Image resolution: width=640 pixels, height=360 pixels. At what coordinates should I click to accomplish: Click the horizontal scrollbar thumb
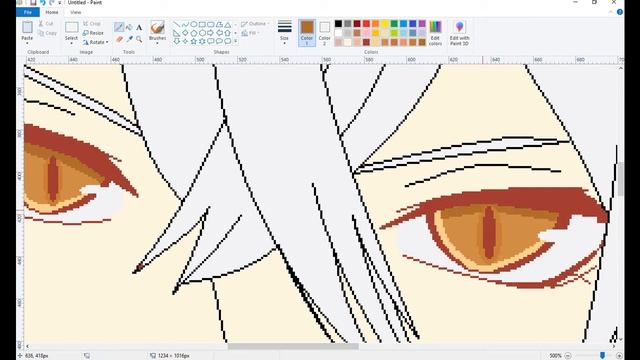click(293, 346)
